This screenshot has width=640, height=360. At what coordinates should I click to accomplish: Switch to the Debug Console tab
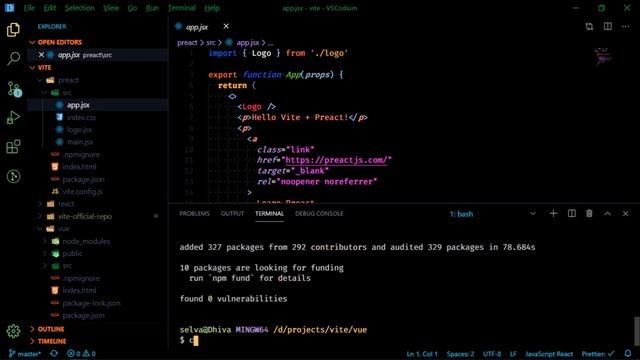(x=319, y=213)
